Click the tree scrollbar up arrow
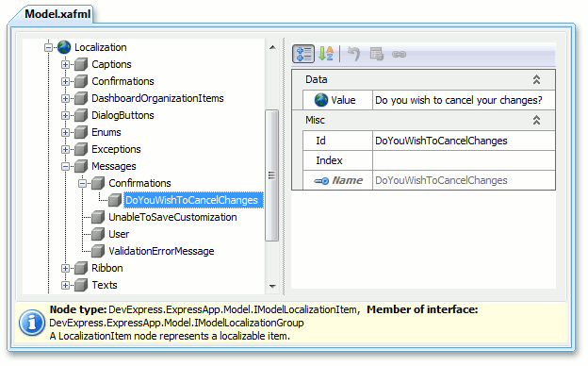Viewport: 588px width, 366px height. coord(272,47)
